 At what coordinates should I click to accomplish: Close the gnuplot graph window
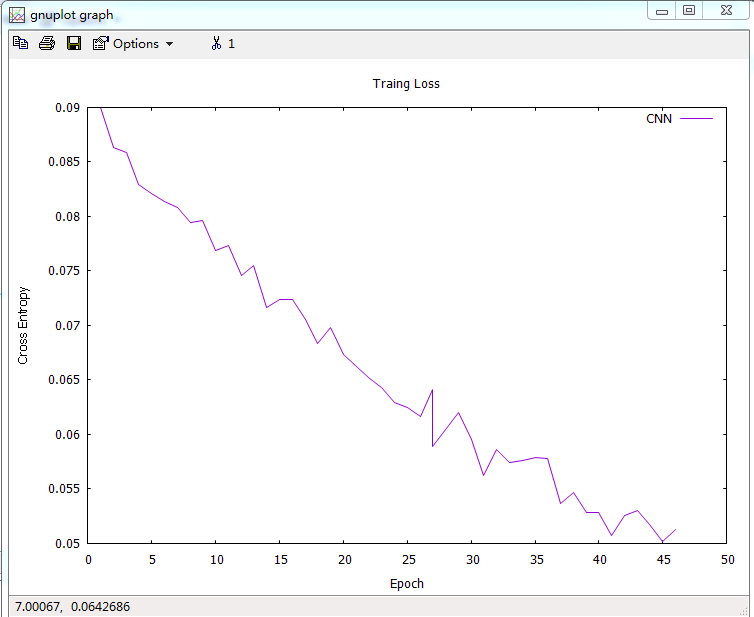pyautogui.click(x=726, y=11)
